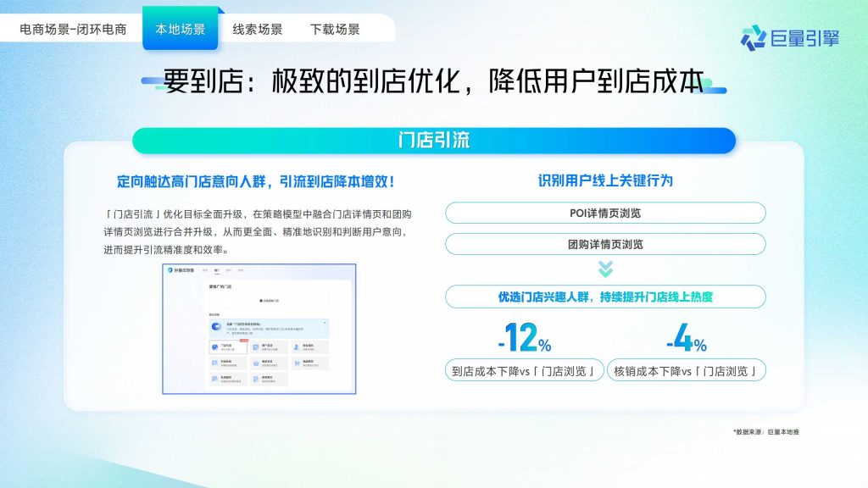
Task: Go to the 下载场景 tab
Action: click(335, 30)
